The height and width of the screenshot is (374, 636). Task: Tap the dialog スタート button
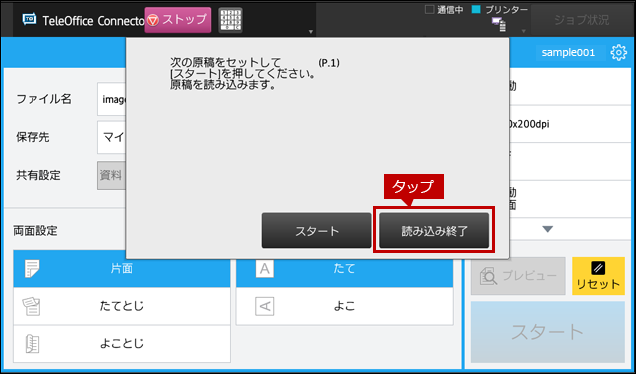(x=316, y=230)
